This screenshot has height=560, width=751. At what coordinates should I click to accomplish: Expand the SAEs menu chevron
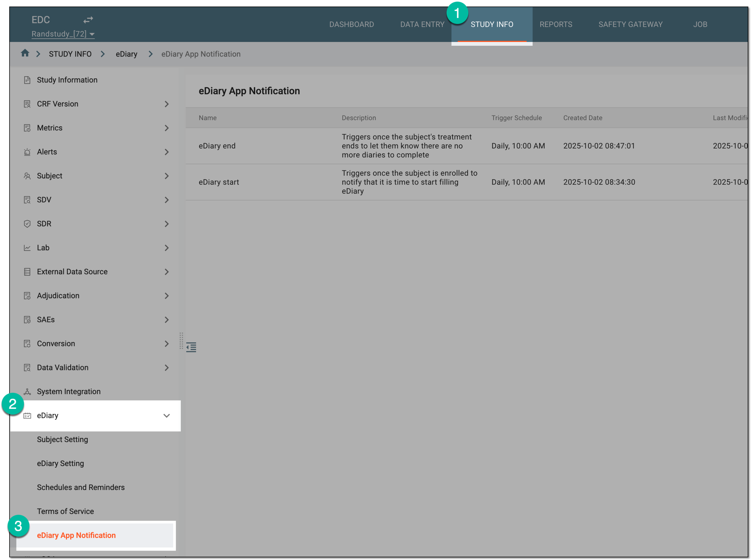[x=166, y=320]
